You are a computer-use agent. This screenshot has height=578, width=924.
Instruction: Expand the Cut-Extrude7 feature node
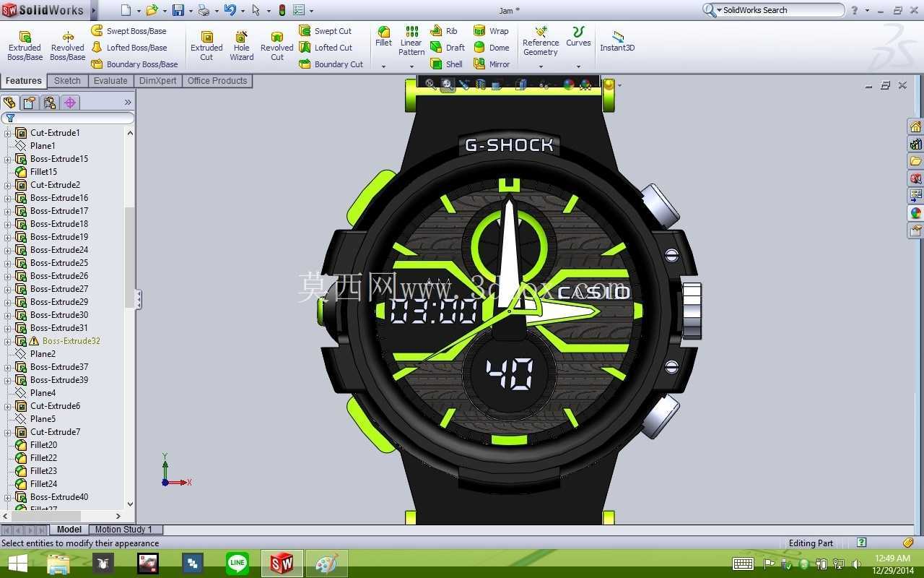pos(7,432)
